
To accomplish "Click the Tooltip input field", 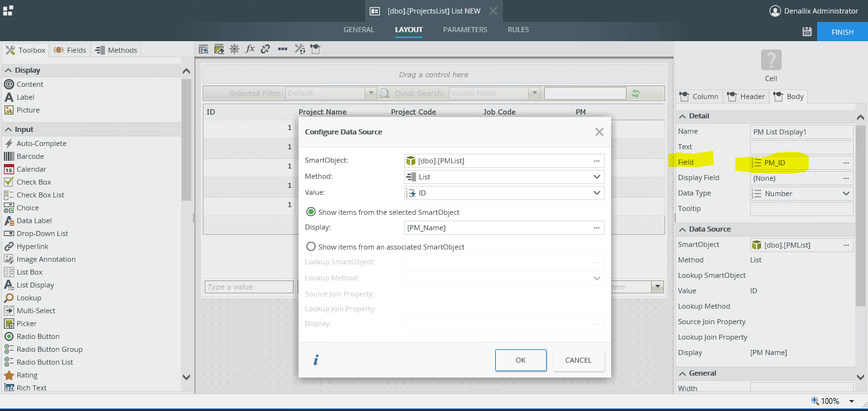I will [802, 209].
